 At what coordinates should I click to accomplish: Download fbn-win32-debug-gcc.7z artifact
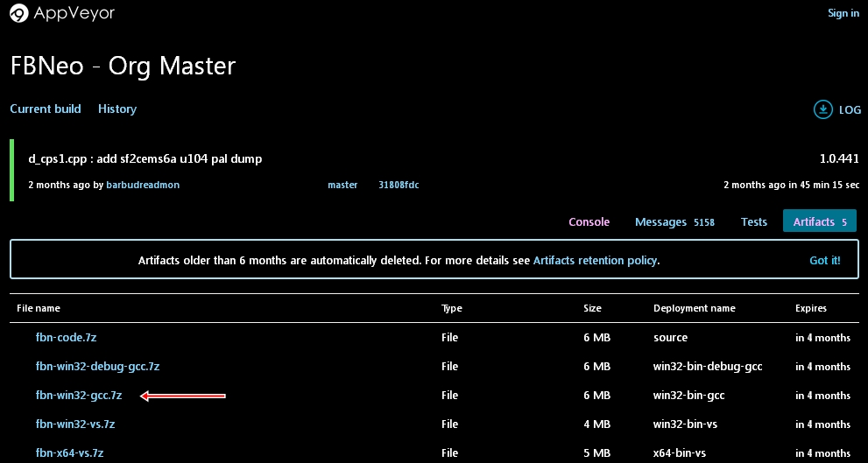tap(98, 366)
